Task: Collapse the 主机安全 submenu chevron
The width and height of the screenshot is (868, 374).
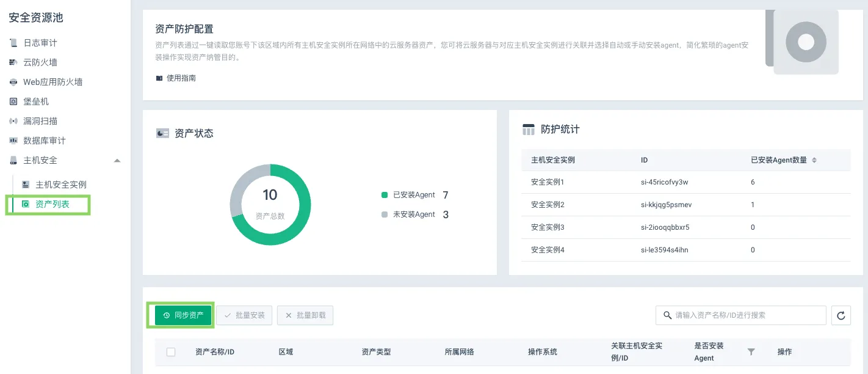Action: click(x=117, y=159)
